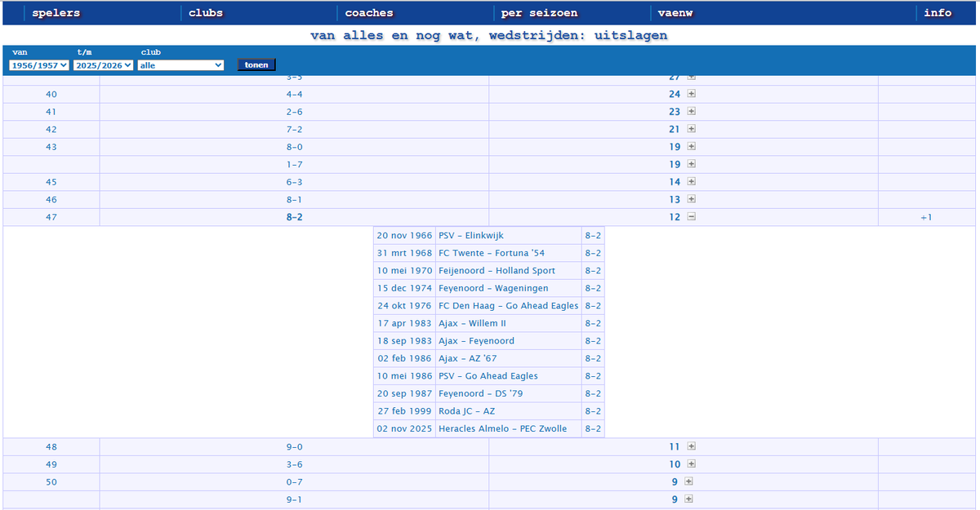Expand the 1-7 result row plus icon
Viewport: 980px width, 510px height.
click(x=691, y=164)
